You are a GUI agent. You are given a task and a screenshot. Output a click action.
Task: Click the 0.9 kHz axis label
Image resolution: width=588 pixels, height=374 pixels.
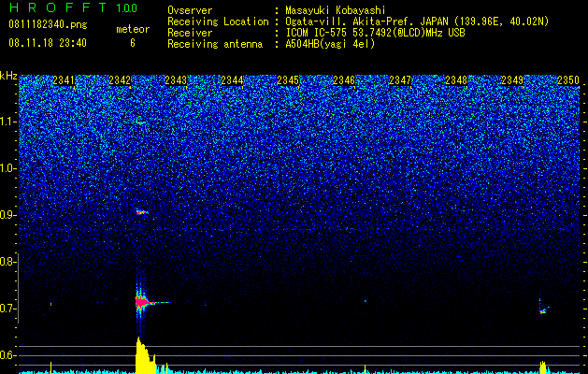pos(8,215)
